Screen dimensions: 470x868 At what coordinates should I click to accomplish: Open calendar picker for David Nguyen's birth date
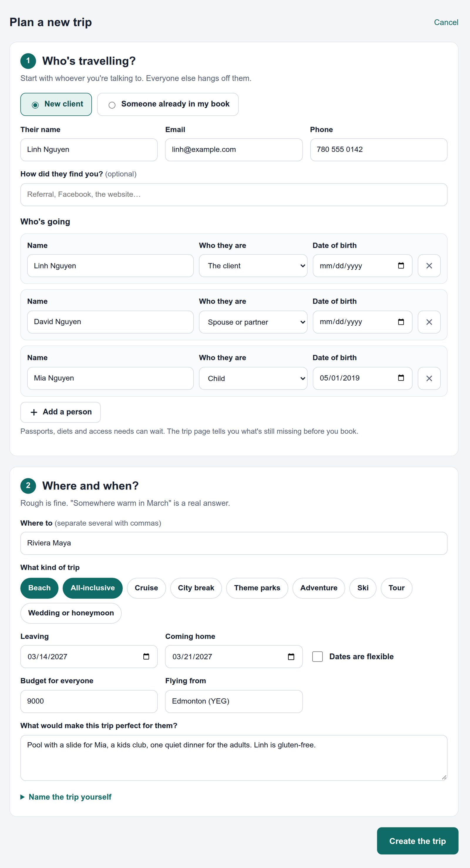(401, 322)
